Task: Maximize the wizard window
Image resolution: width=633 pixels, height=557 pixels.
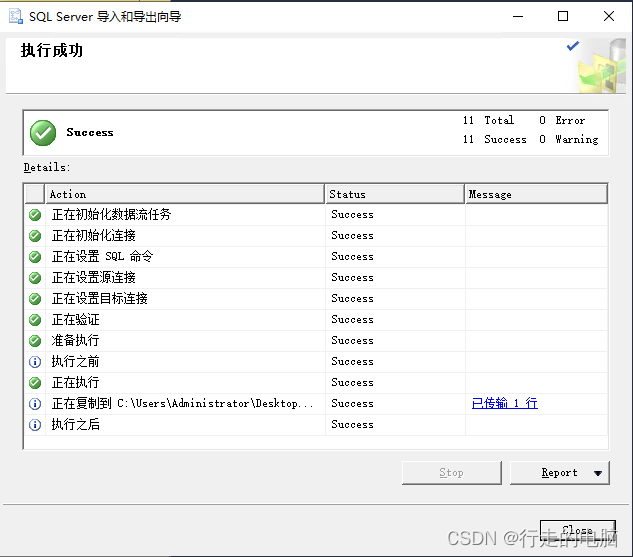Action: point(563,16)
